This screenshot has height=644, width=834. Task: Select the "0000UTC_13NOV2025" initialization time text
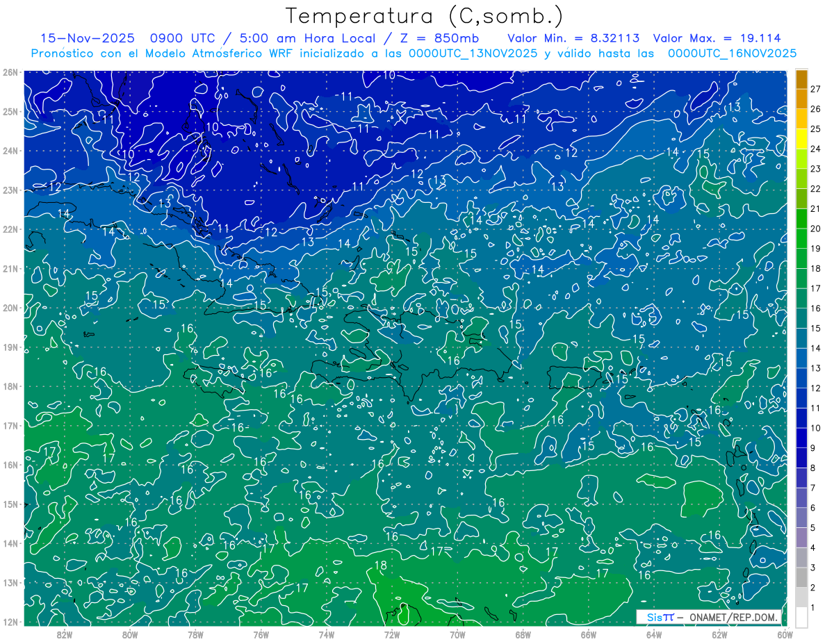(x=473, y=53)
